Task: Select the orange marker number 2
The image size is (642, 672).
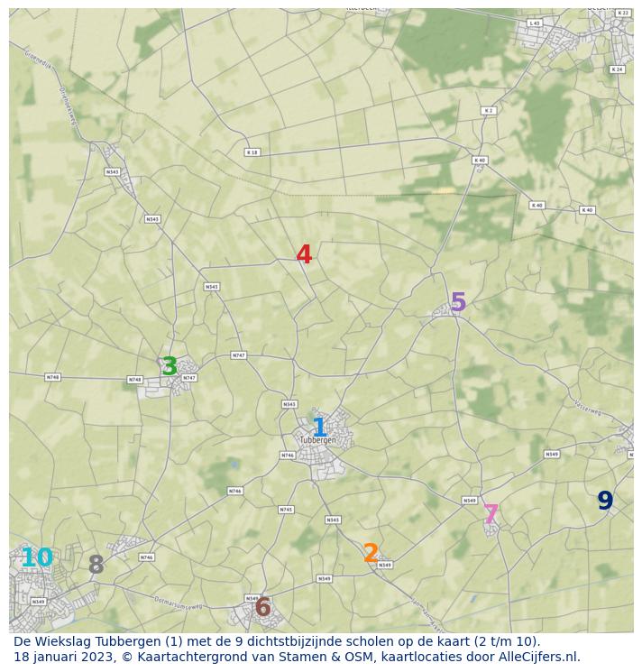Action: point(371,553)
